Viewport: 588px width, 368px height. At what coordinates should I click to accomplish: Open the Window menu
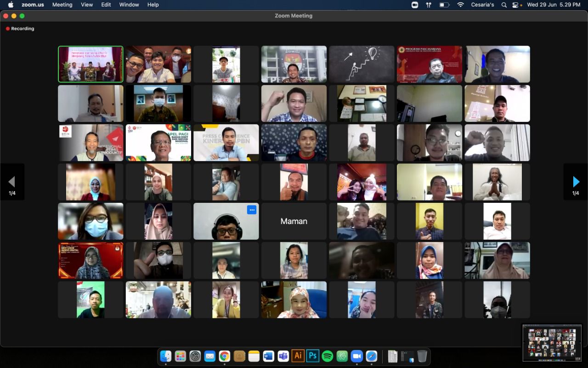click(x=129, y=5)
